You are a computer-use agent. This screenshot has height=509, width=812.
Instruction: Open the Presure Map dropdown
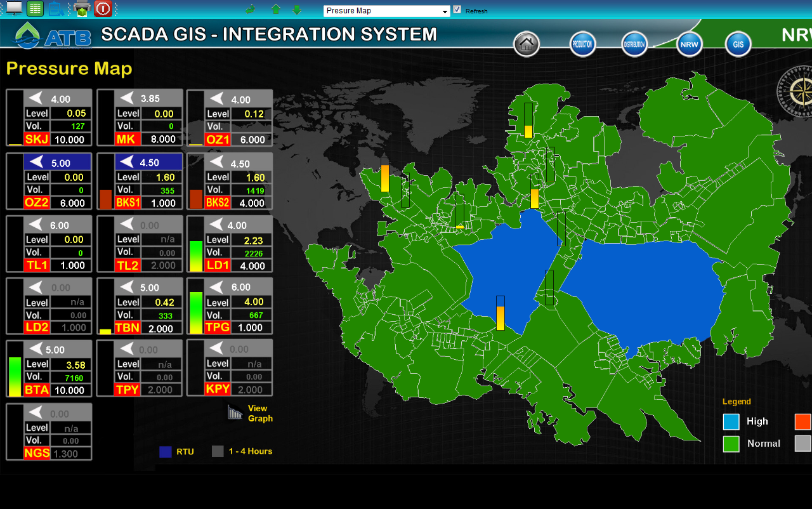point(386,11)
